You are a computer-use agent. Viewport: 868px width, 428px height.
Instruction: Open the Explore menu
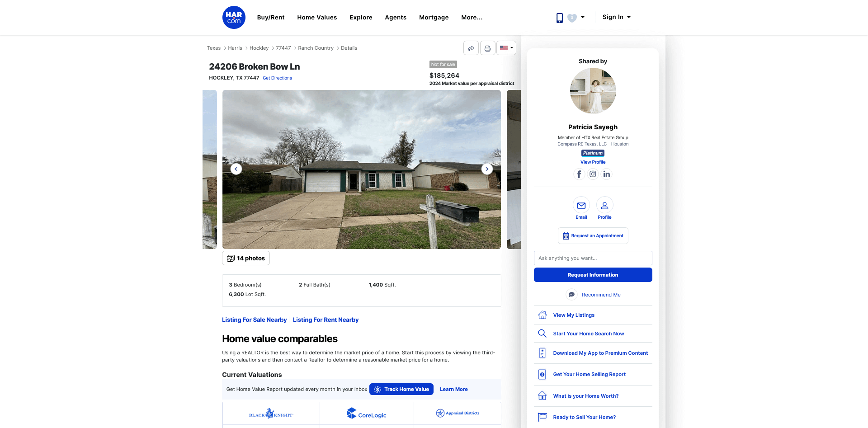click(x=361, y=17)
